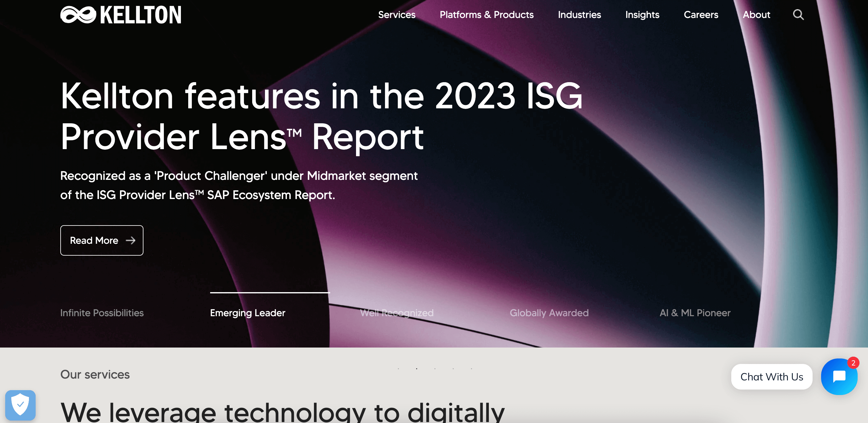This screenshot has width=868, height=423.
Task: Click the Kellton logo in the header
Action: (121, 15)
